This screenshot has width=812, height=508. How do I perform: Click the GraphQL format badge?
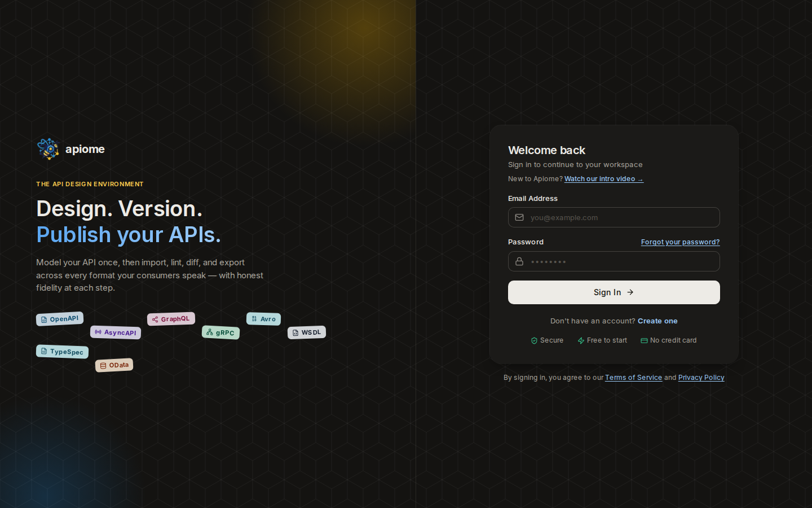pyautogui.click(x=171, y=319)
